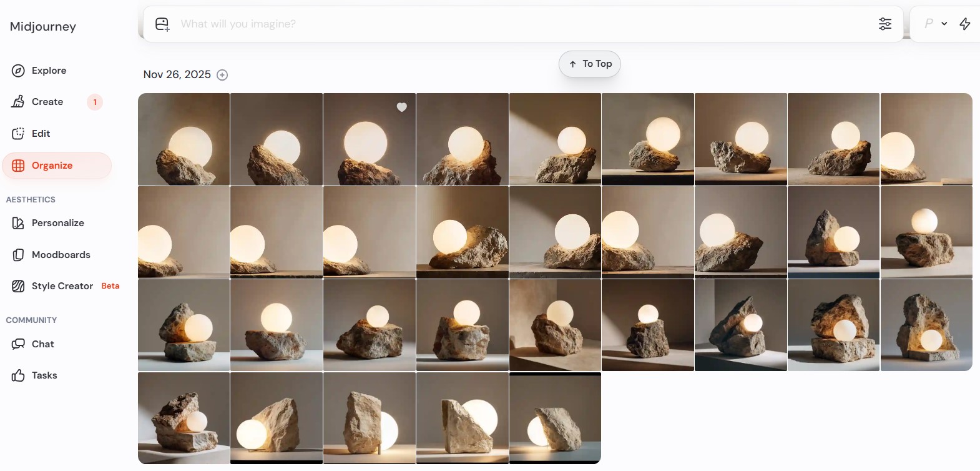Open the first rock lamp thumbnail
This screenshot has height=471, width=980.
point(184,139)
